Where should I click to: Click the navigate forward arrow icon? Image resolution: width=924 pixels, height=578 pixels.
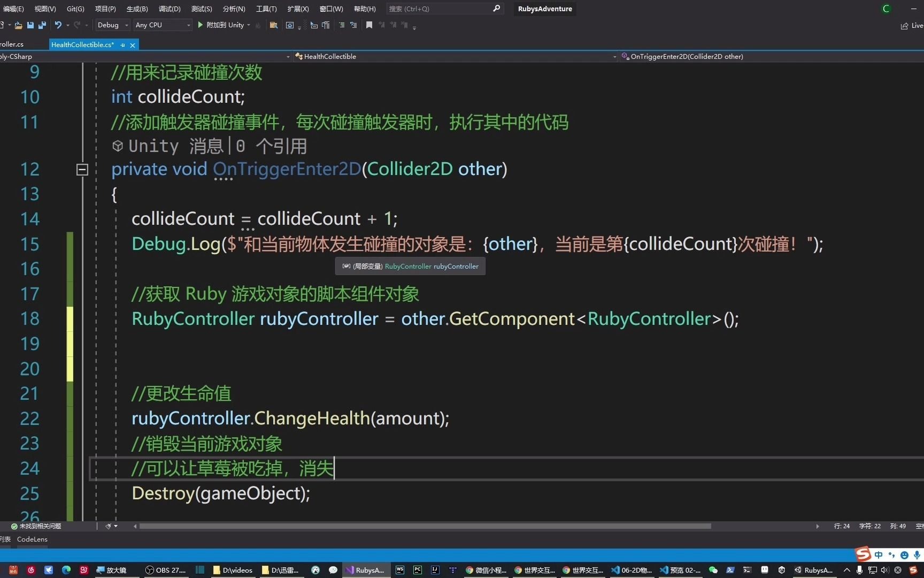326,25
